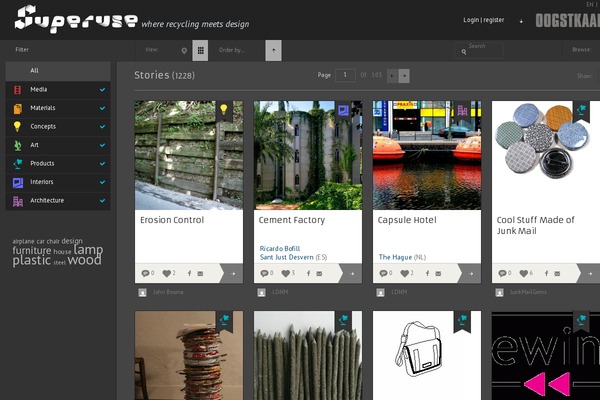Viewport: 600px width, 400px height.
Task: Click the 'plastic' tag
Action: pyautogui.click(x=31, y=261)
